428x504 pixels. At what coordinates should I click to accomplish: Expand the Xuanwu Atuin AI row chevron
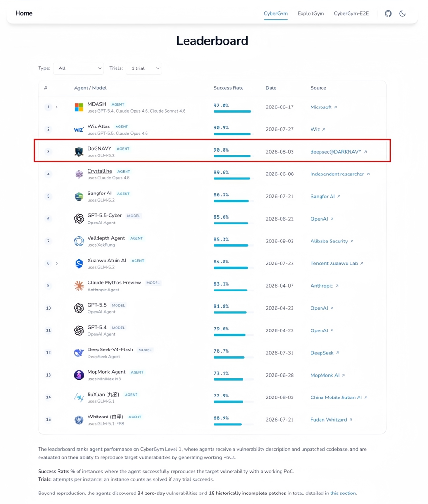(57, 263)
